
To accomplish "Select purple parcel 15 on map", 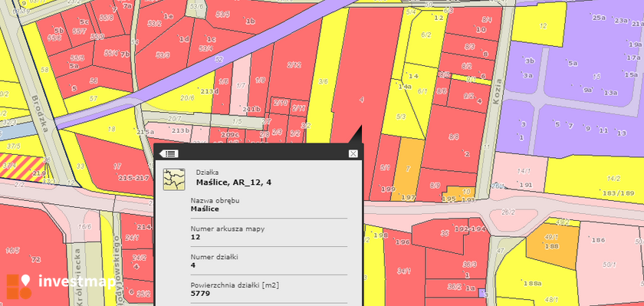I will click(x=596, y=77).
